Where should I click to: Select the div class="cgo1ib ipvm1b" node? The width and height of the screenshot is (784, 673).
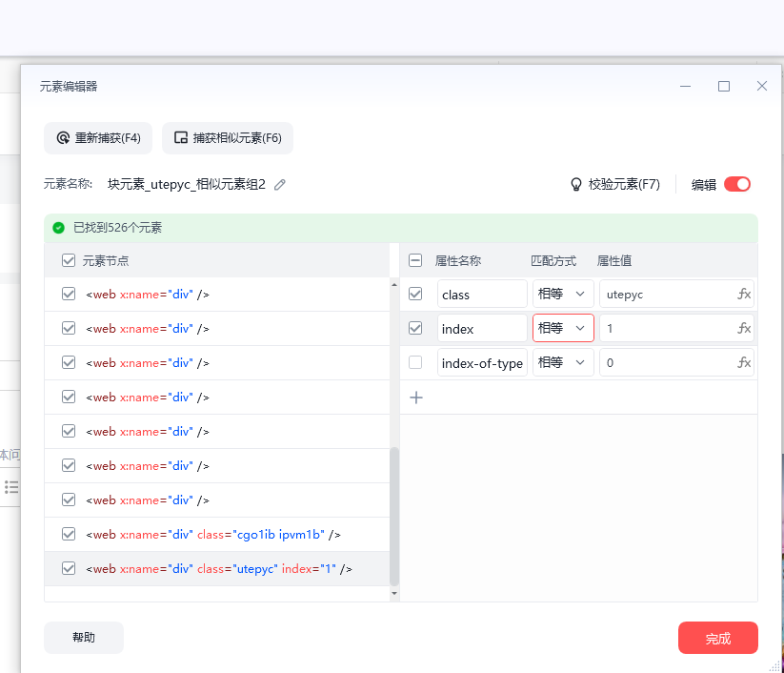213,535
